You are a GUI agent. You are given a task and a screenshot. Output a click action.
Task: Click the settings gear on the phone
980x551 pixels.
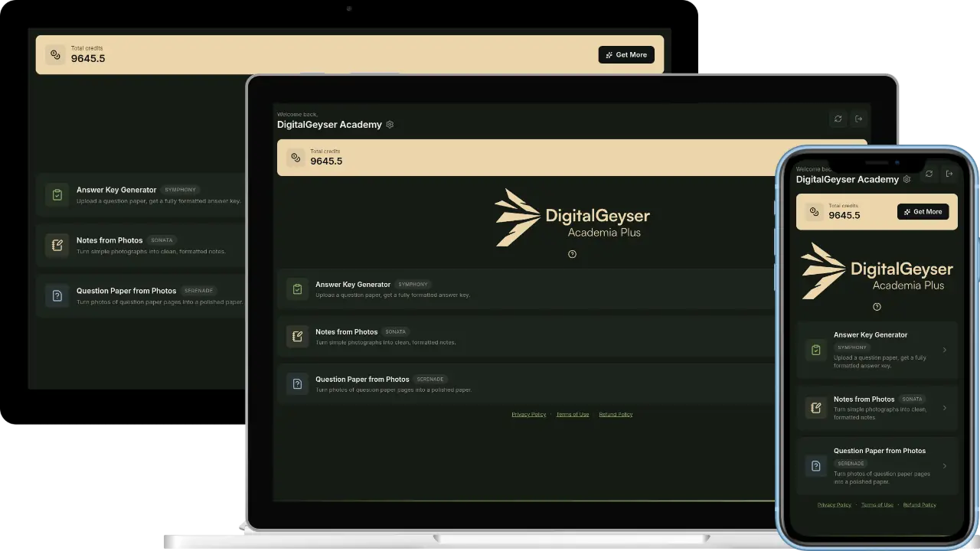pos(907,179)
